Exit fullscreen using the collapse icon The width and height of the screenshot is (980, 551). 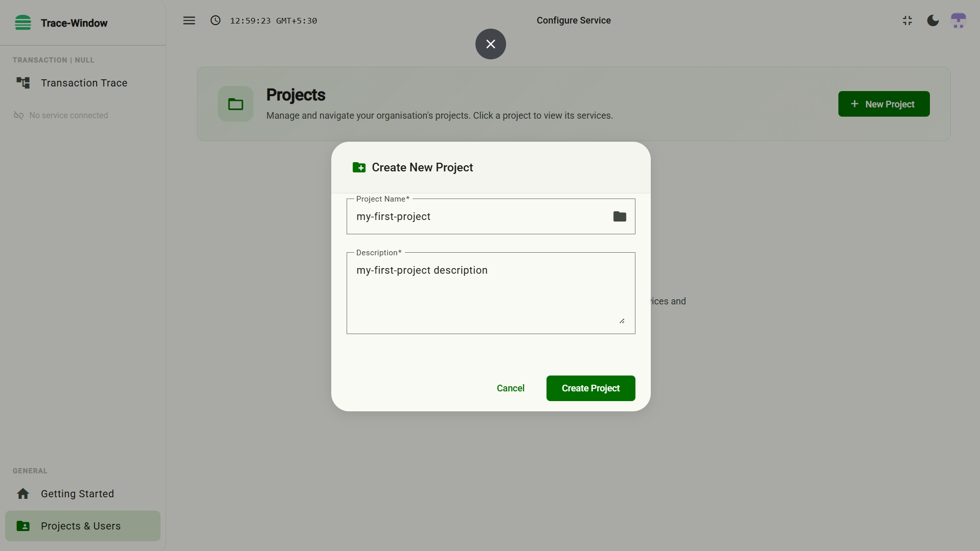(907, 20)
